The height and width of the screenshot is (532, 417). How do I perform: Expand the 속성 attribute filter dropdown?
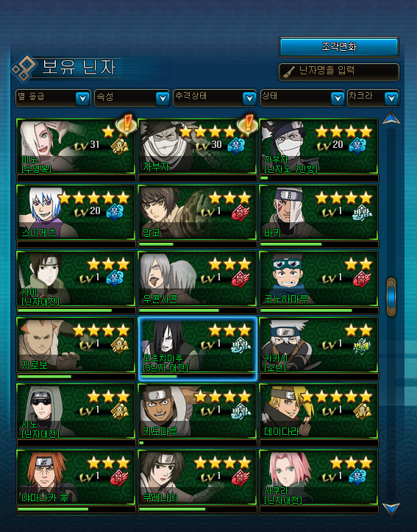click(132, 98)
